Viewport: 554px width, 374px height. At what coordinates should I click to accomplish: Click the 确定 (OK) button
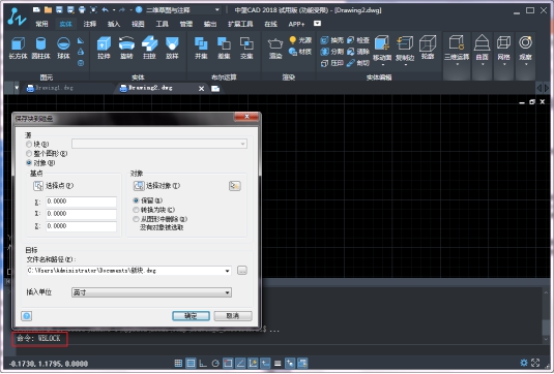point(191,316)
